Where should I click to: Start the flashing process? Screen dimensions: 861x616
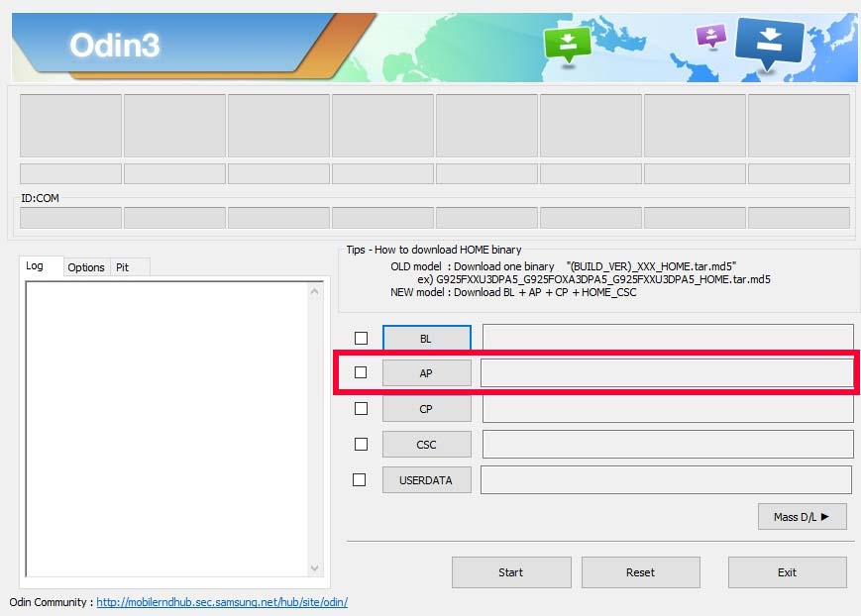(x=511, y=572)
